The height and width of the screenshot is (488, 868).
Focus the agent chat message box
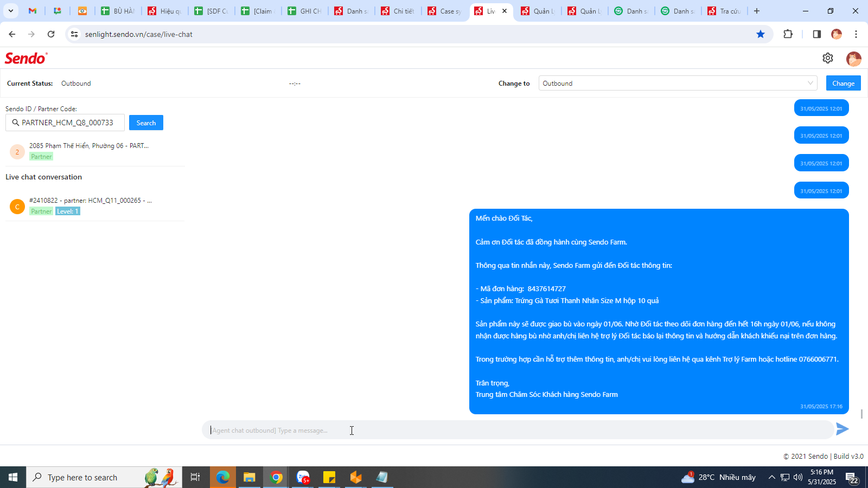(518, 430)
